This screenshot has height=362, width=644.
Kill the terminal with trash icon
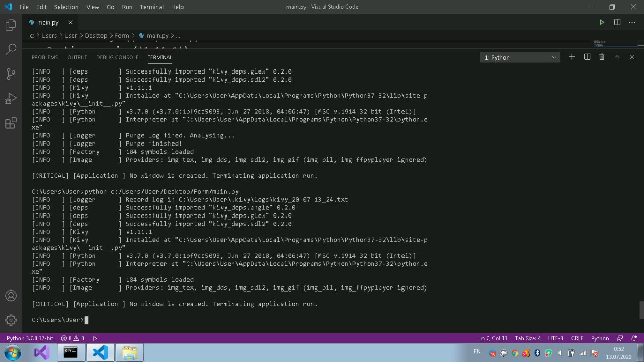point(602,57)
